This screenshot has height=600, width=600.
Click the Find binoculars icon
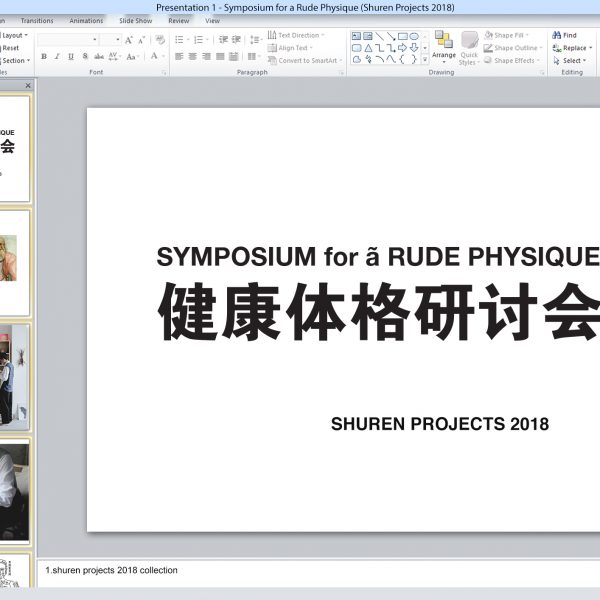point(557,35)
